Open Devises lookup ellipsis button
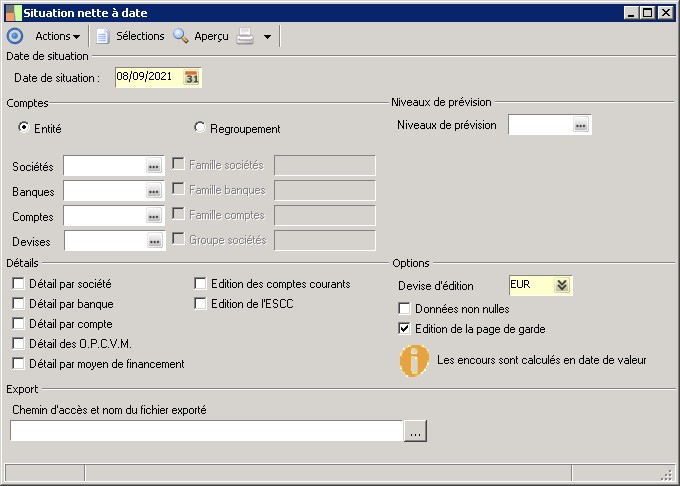 coord(154,241)
